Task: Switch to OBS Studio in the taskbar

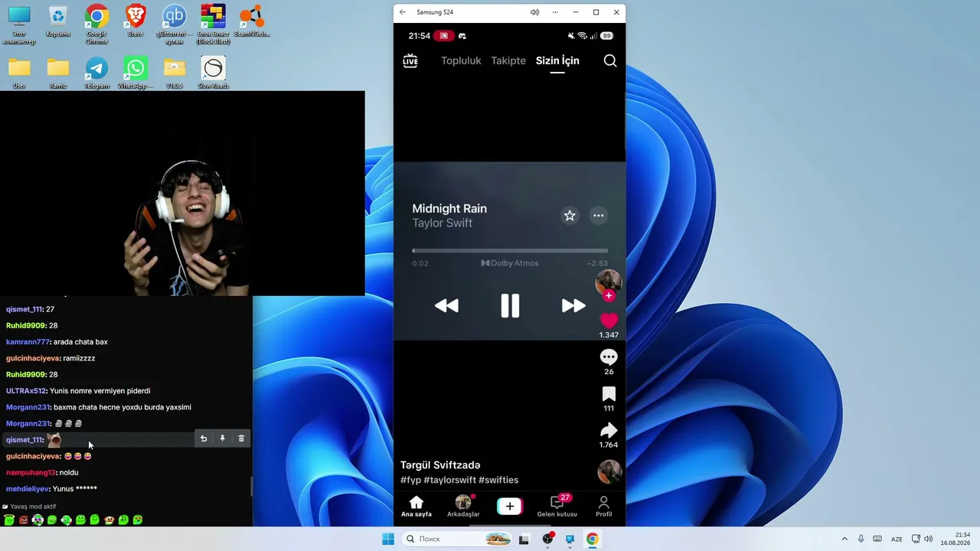Action: click(x=547, y=539)
